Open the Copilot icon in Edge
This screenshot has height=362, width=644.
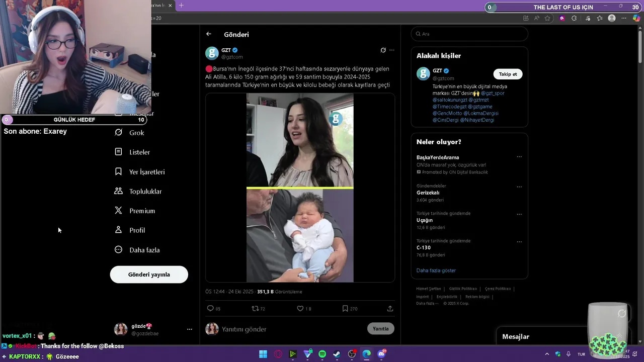(636, 18)
